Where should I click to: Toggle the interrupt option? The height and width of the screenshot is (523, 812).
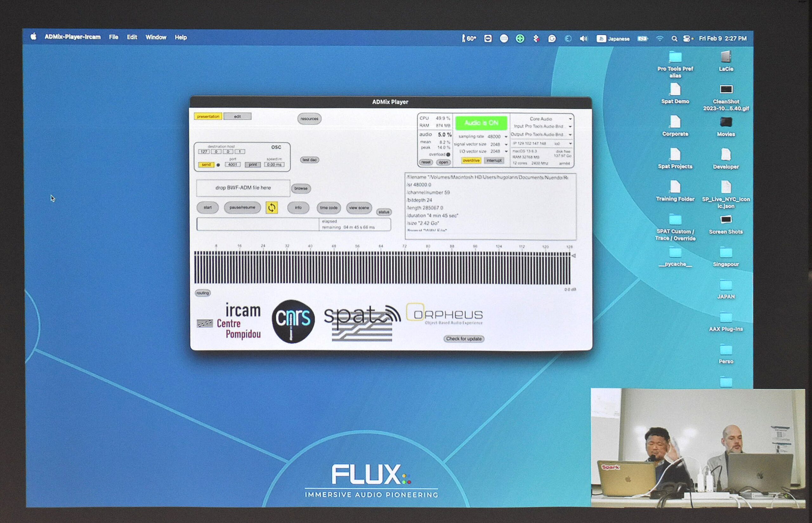(x=494, y=160)
